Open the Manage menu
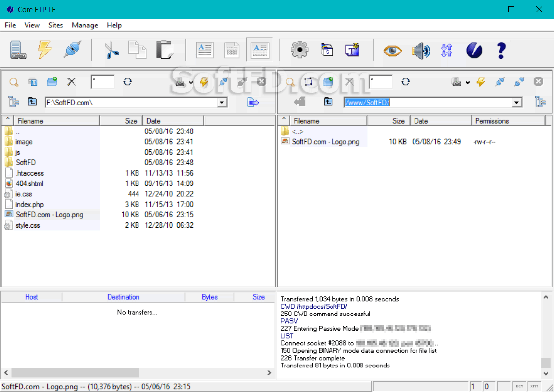 [85, 25]
